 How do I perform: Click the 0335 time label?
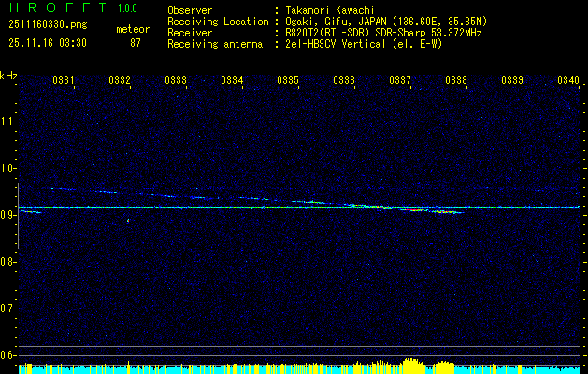click(x=288, y=80)
